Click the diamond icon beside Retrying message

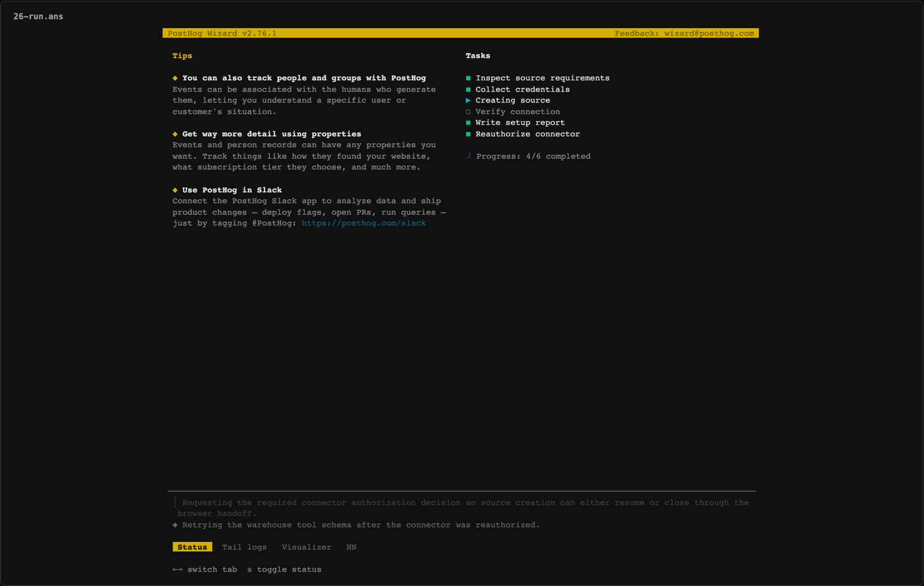(175, 525)
